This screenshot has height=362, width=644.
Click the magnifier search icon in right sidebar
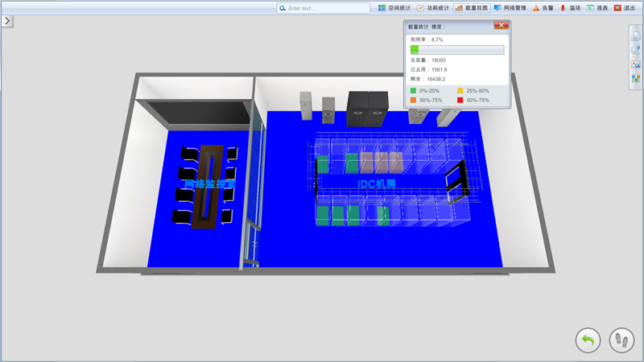[635, 50]
